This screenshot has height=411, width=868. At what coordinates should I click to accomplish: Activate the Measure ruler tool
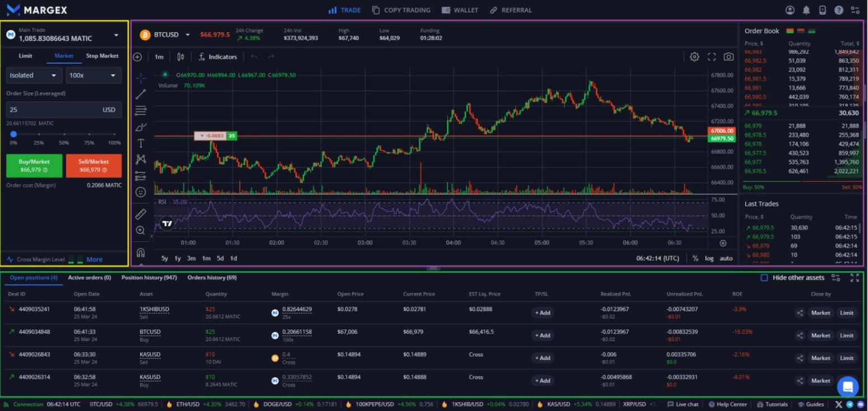click(140, 213)
